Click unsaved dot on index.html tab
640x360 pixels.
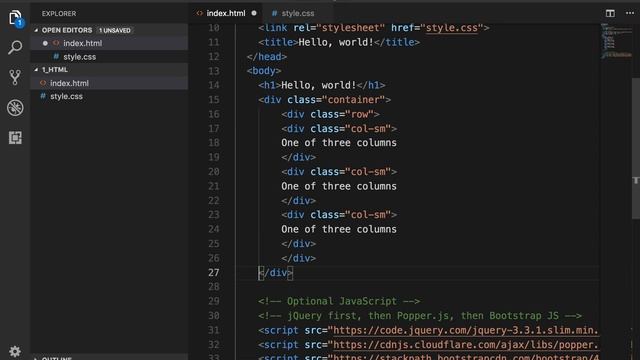click(x=254, y=13)
